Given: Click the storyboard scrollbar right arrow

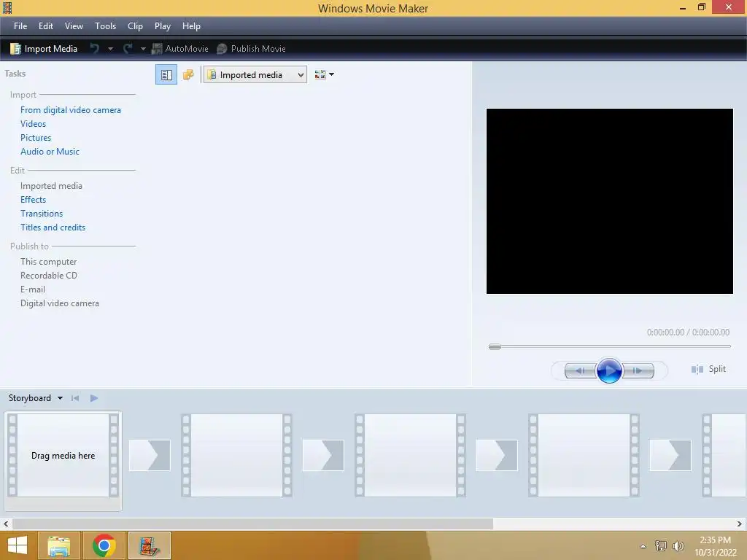Looking at the screenshot, I should [x=740, y=524].
